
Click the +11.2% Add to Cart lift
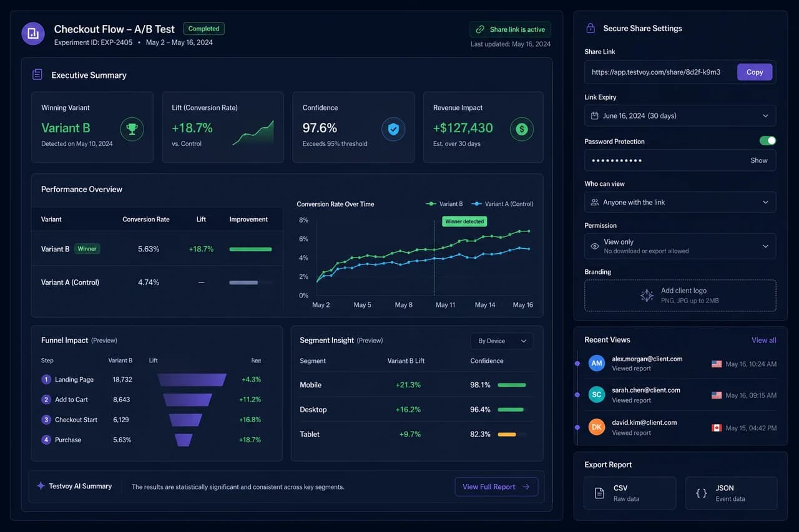click(x=250, y=399)
